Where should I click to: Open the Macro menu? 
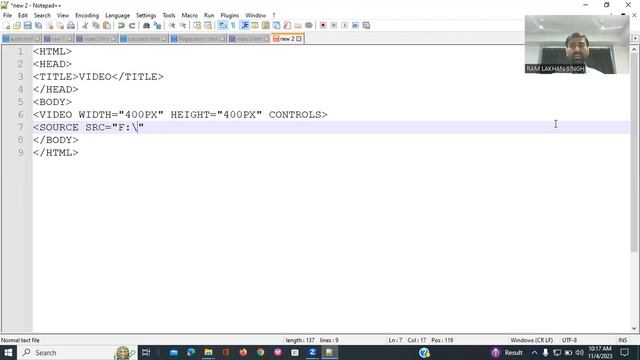(189, 15)
